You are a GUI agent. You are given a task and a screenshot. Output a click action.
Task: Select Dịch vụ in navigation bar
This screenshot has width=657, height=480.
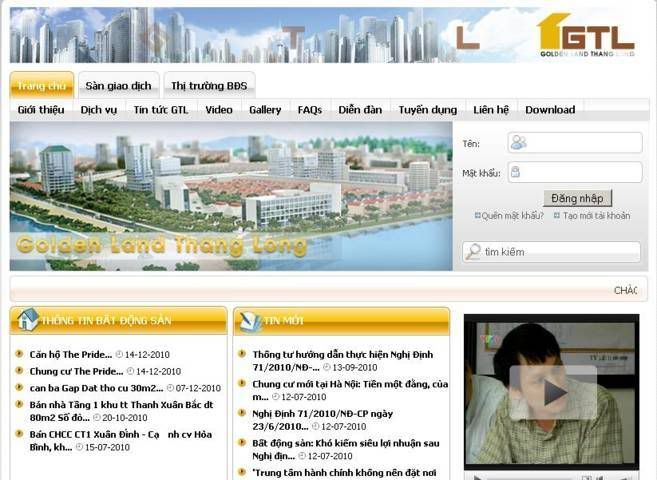(99, 110)
